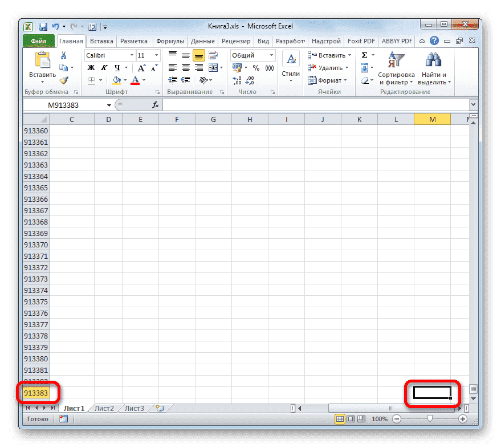The image size is (501, 448).
Task: Switch to the Вставка ribbon tab
Action: [x=101, y=40]
